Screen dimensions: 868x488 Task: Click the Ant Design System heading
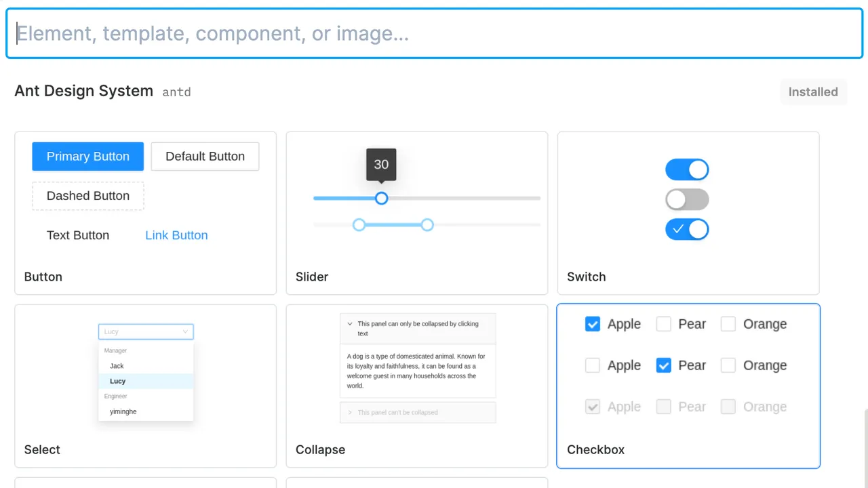tap(83, 91)
